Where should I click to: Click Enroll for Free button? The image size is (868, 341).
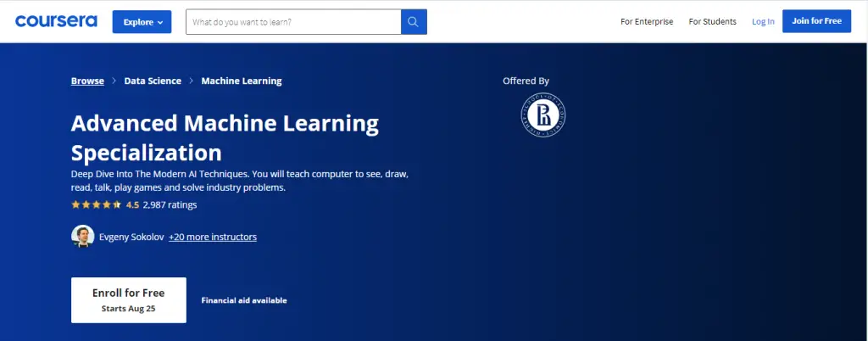129,299
